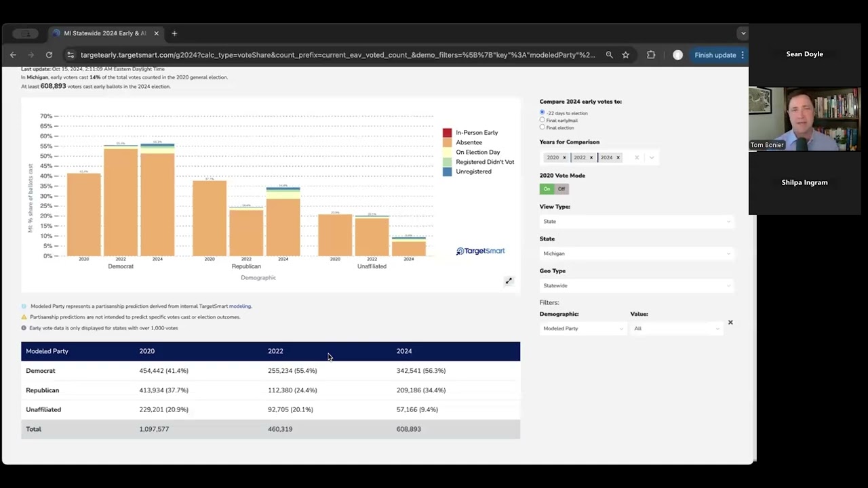Toggle Absentee legend swatch
Screen dimensions: 868x488
coord(448,142)
